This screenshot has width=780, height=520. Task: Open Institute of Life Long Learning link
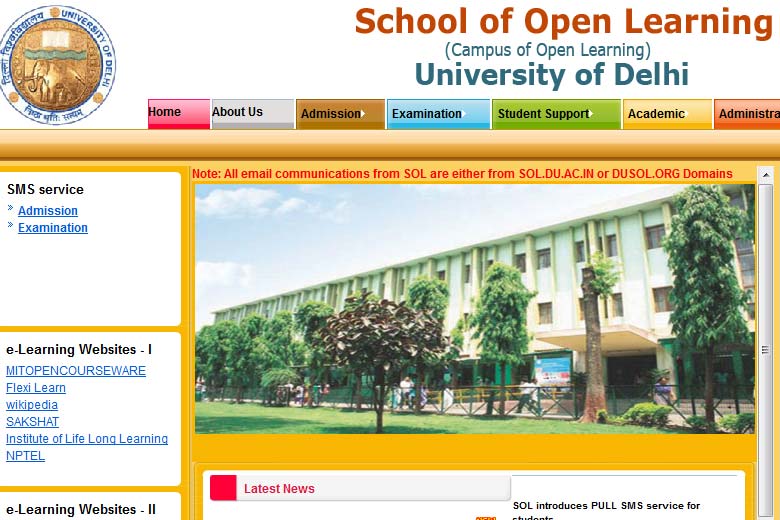[87, 438]
